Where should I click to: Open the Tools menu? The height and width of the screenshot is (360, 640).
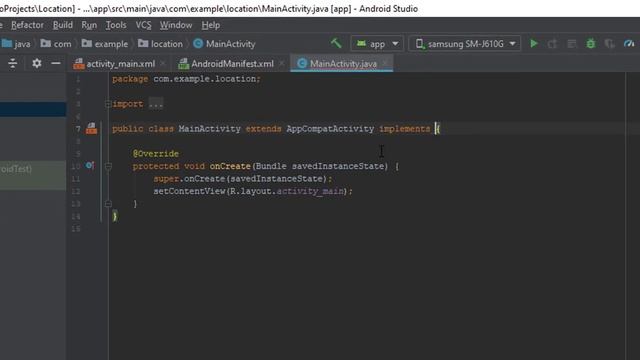coord(116,25)
